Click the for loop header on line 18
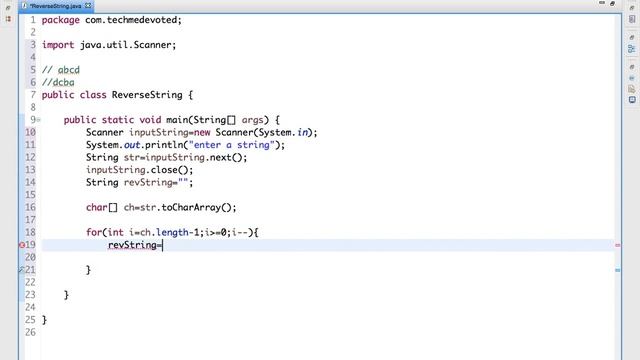Viewport: 640px width, 360px height. 172,233
